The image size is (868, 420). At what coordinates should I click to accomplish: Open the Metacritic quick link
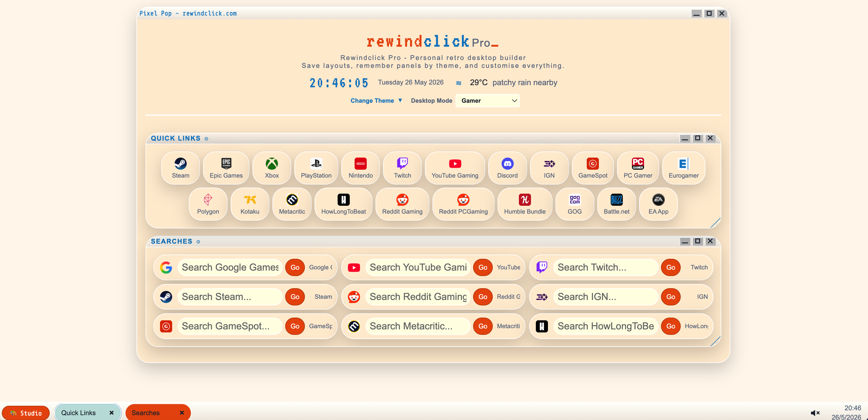tap(292, 204)
